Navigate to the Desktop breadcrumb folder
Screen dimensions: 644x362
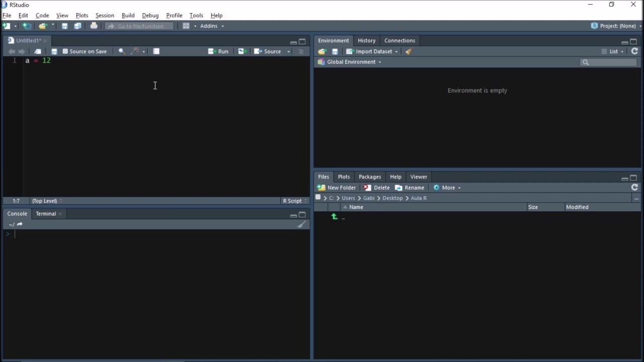pos(392,198)
